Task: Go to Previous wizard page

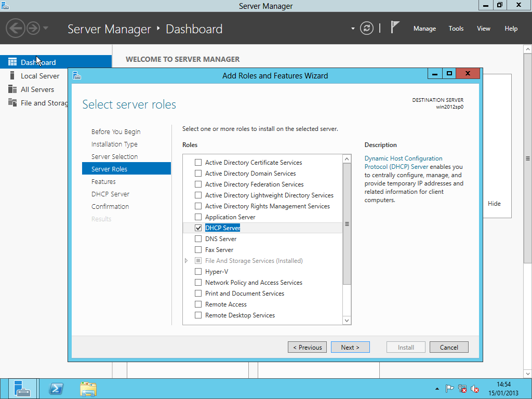Action: tap(308, 348)
